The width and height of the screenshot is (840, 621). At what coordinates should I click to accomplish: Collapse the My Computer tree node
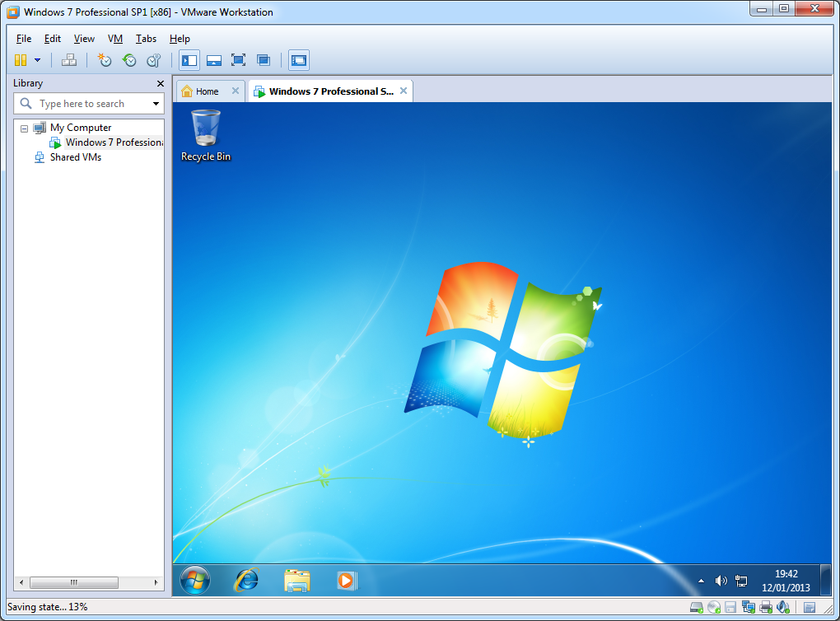(x=24, y=128)
